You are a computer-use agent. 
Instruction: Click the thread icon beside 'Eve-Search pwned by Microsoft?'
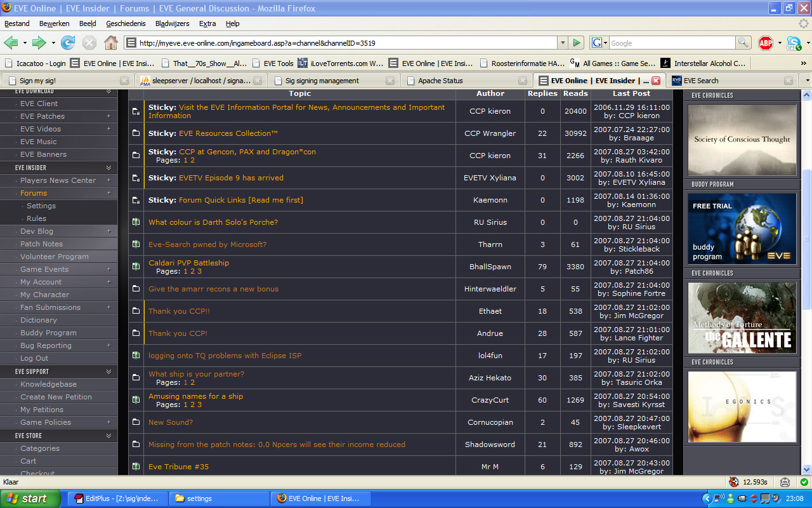[136, 244]
